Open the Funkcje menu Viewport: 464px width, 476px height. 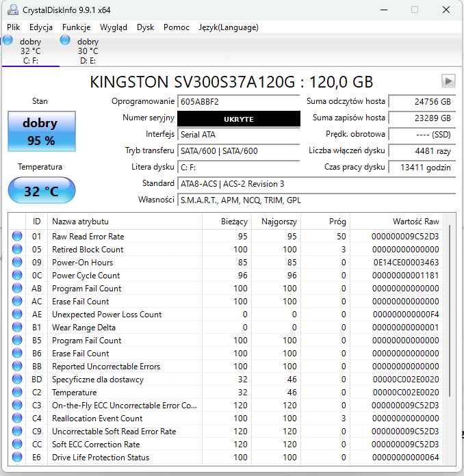(76, 27)
